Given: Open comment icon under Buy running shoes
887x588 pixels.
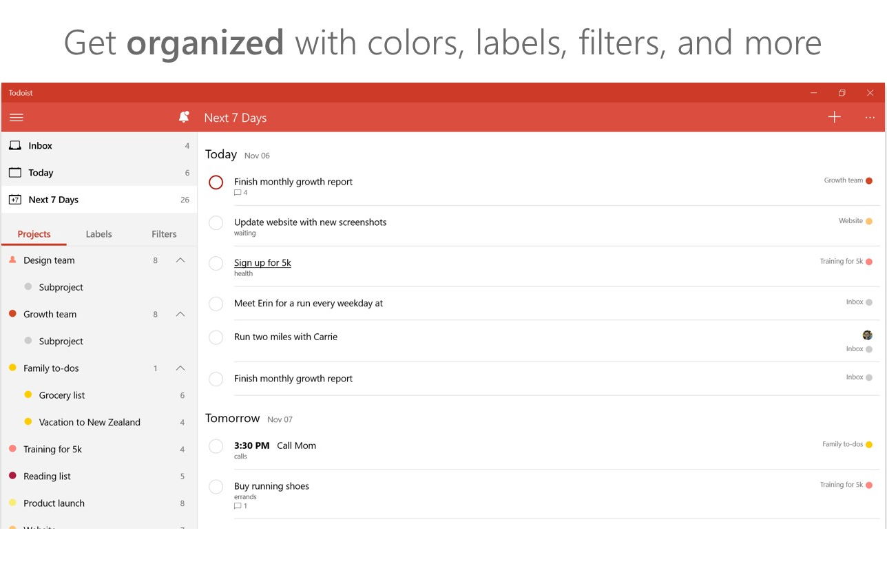Looking at the screenshot, I should click(240, 506).
